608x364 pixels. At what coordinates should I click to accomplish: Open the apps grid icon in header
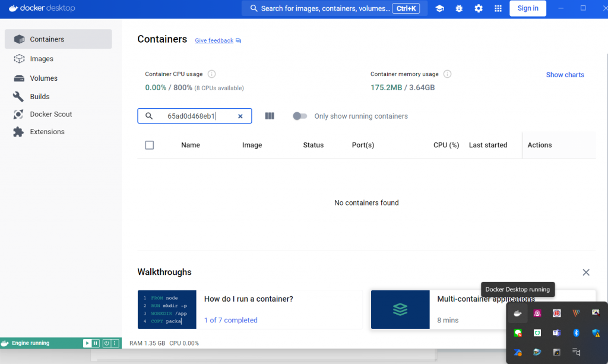point(498,8)
